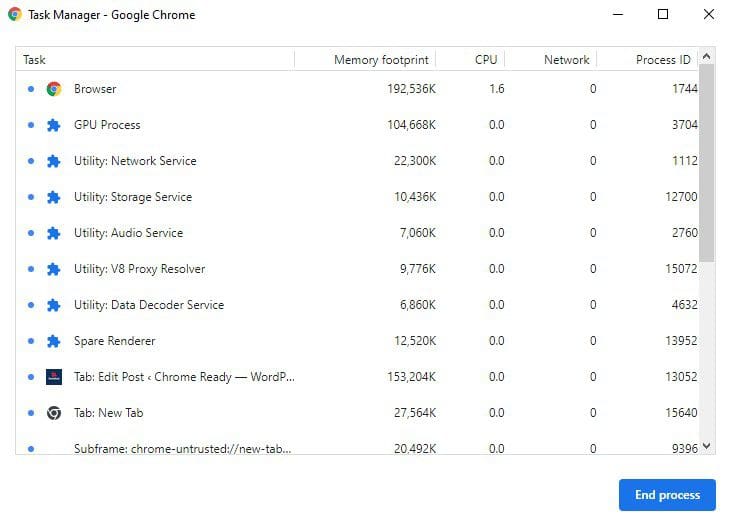This screenshot has height=525, width=730.
Task: Select the Spare Renderer row
Action: 357,341
